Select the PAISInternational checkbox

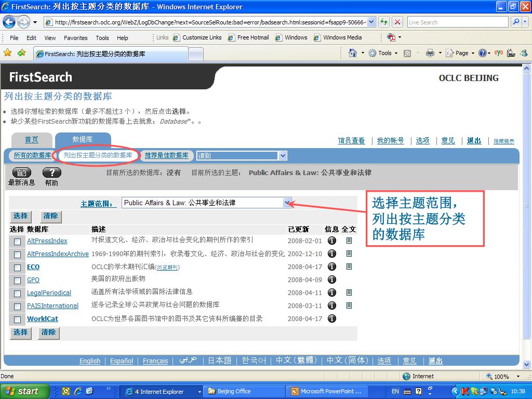(17, 307)
